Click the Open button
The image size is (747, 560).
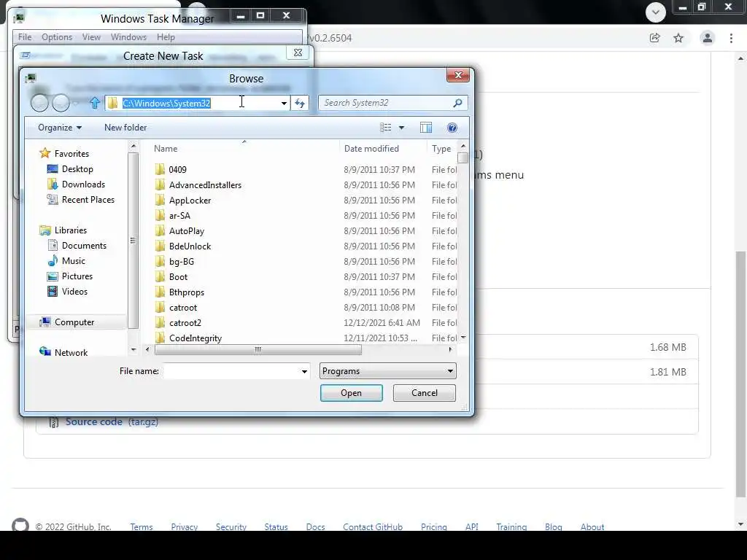point(351,393)
